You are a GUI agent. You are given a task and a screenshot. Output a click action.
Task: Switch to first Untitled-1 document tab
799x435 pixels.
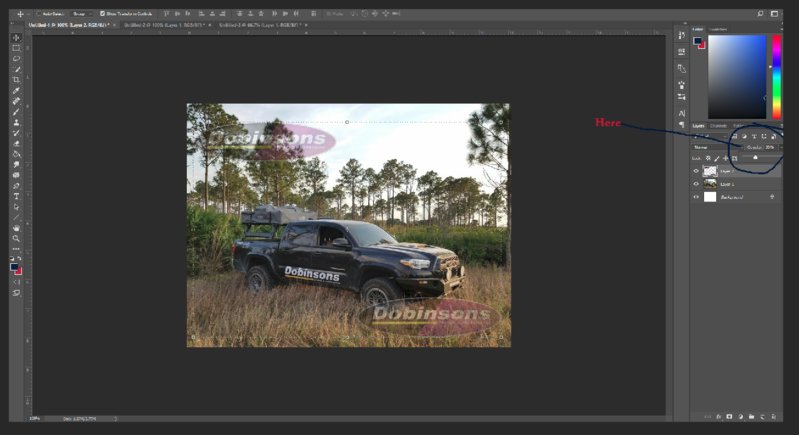[68, 25]
